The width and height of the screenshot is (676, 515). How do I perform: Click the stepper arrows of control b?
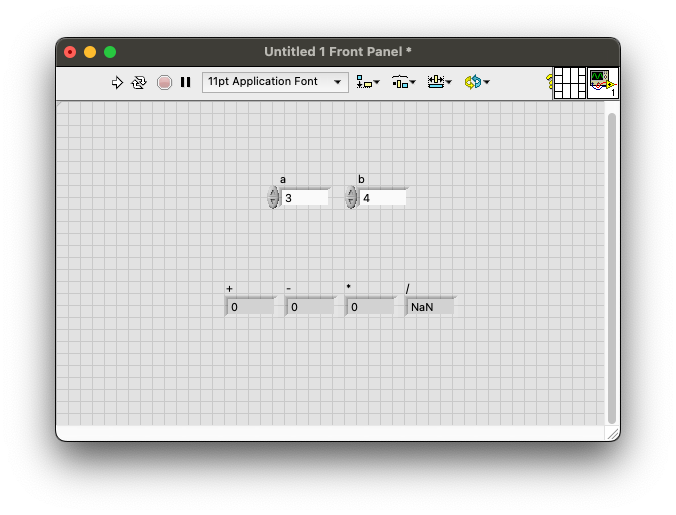click(351, 197)
